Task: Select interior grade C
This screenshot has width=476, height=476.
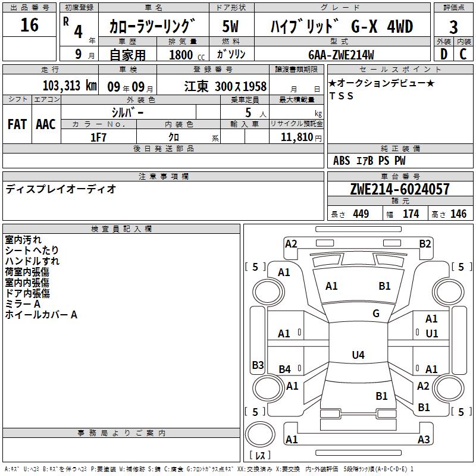Action: point(463,54)
